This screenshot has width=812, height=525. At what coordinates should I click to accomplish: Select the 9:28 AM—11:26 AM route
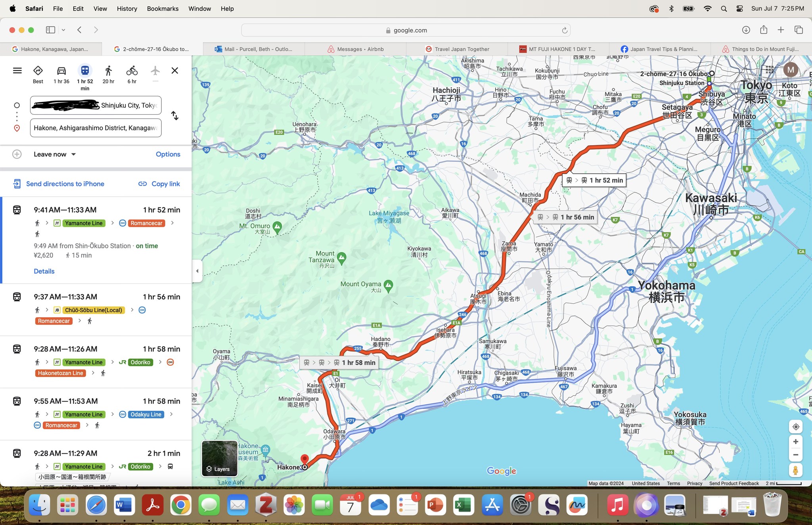[96, 362]
